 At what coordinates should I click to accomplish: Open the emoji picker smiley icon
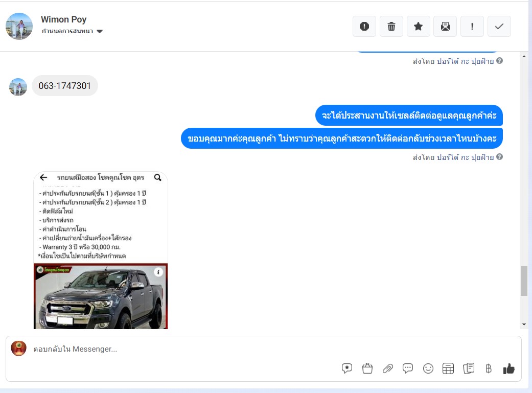pyautogui.click(x=428, y=368)
